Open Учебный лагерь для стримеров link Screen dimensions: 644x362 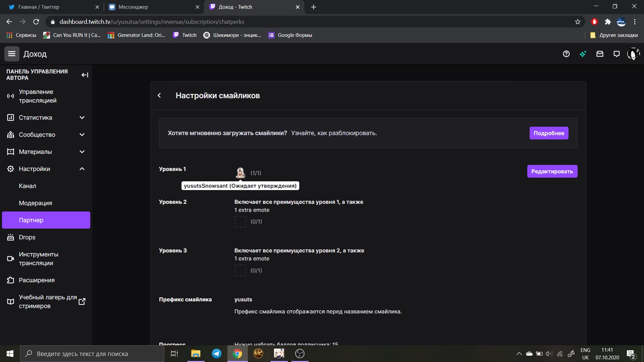click(46, 302)
